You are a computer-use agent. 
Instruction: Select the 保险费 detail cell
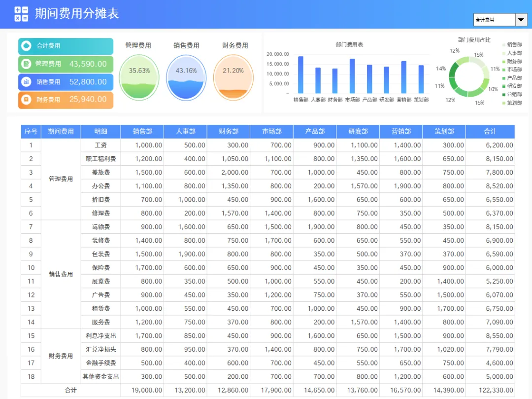[x=101, y=268]
